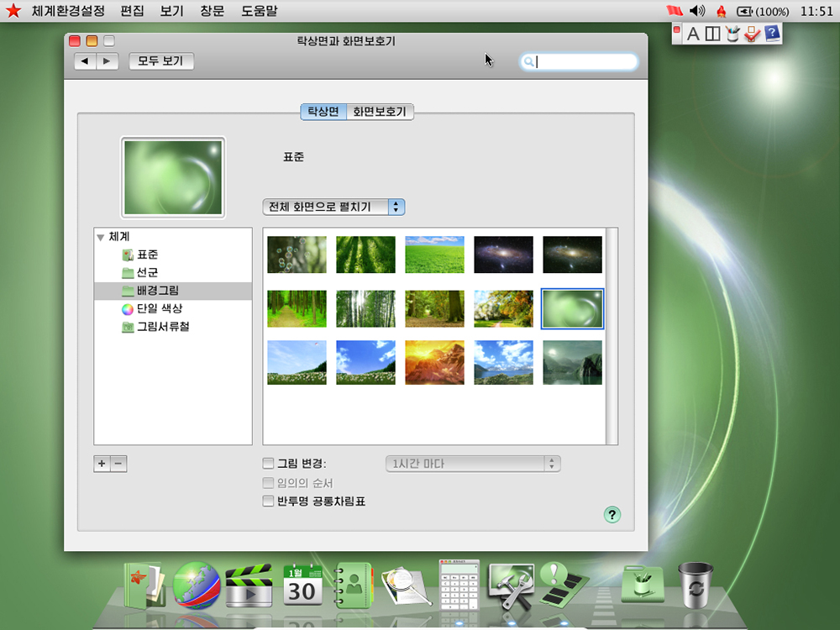
Task: Open the 체계환경설정 menu
Action: (x=68, y=11)
